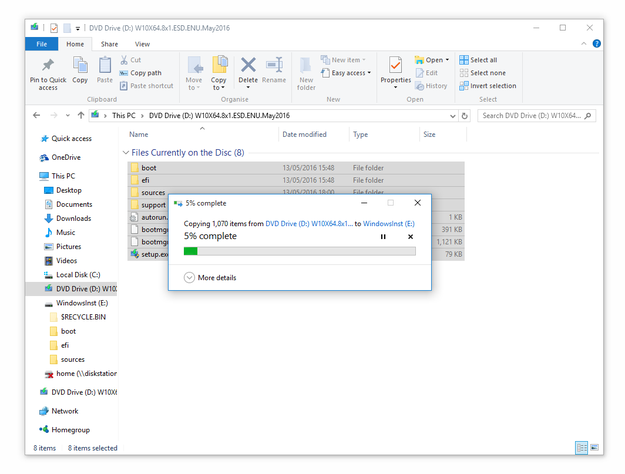Viewport: 625px width, 474px height.
Task: Select home (\\diskstation network drive
Action: 81,374
